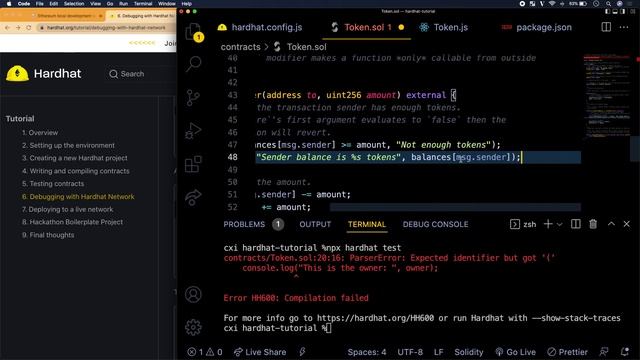
Task: Open the Selection menu in menu bar
Action: [74, 4]
